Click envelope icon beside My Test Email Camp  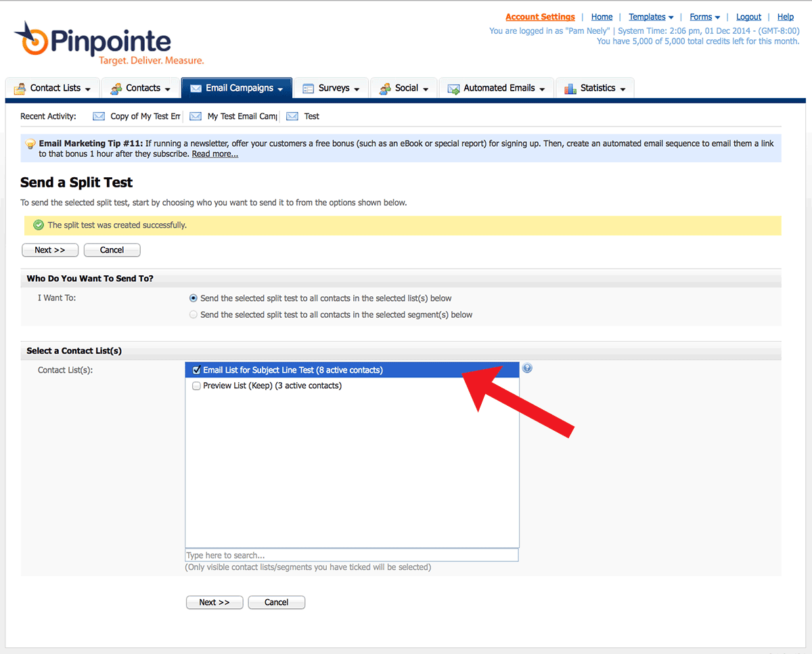[196, 116]
